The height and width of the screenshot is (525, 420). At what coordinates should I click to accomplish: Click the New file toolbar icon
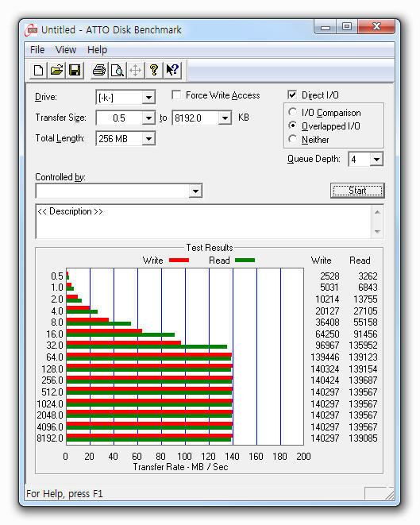pos(38,71)
